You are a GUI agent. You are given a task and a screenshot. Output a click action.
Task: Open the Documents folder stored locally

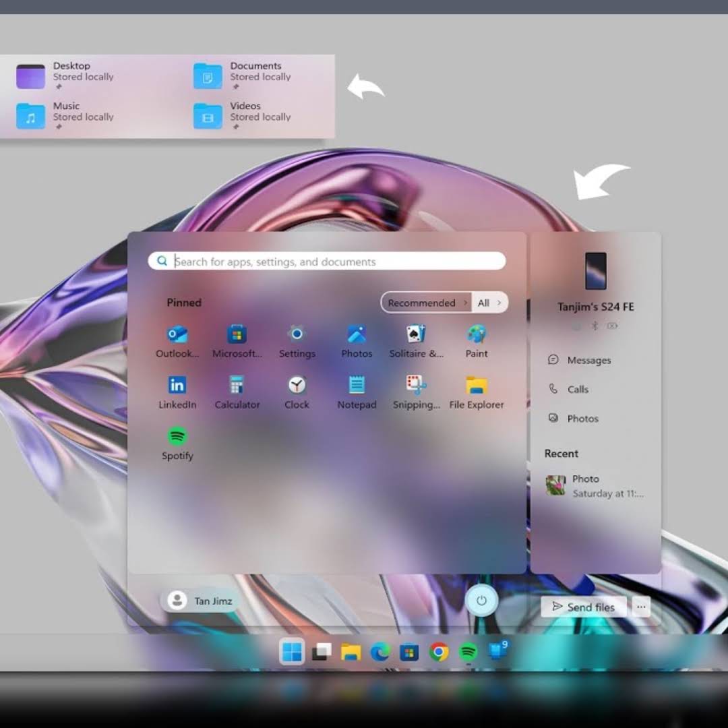click(243, 75)
